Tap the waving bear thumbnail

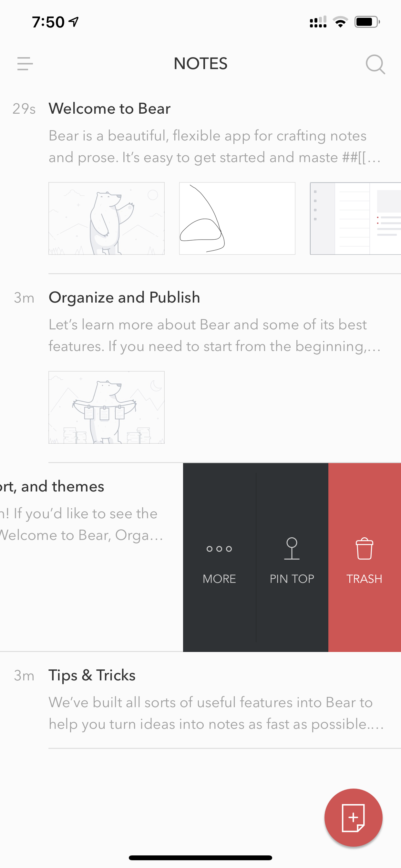point(107,218)
